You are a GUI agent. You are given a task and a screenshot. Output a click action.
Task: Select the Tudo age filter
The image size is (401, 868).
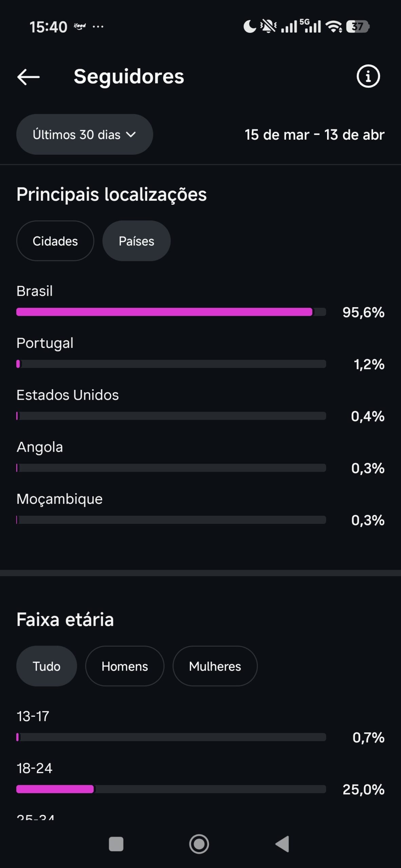(46, 666)
